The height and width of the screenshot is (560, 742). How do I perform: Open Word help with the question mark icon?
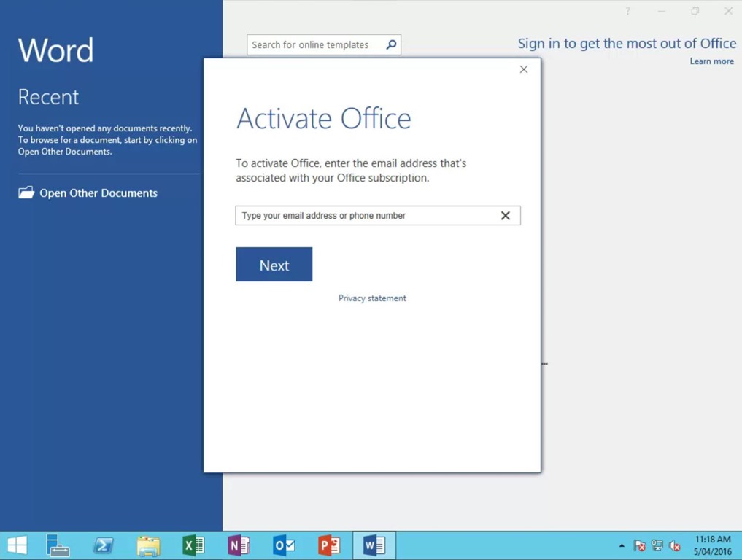coord(627,11)
